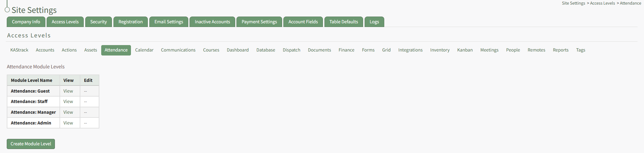
Task: Open the Logs tab
Action: pos(374,22)
